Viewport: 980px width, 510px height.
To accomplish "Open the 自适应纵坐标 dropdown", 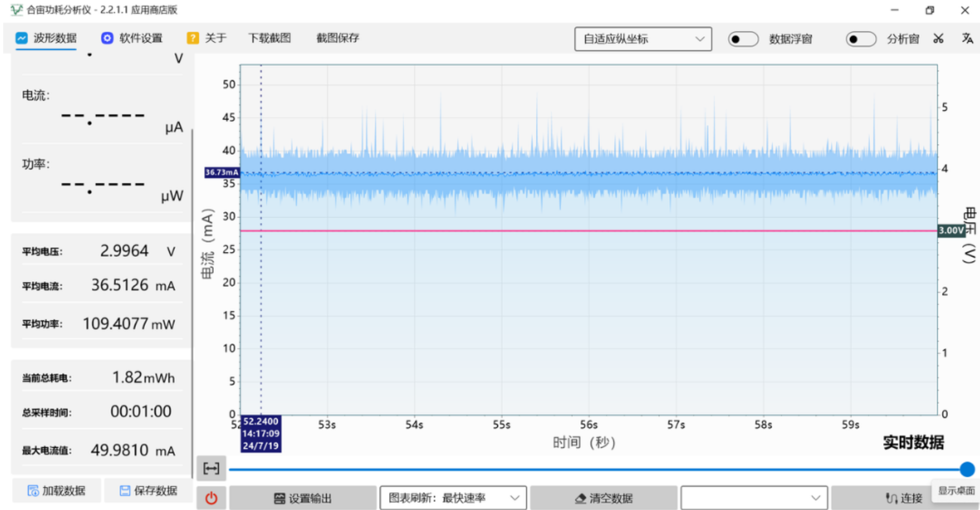I will pyautogui.click(x=643, y=39).
